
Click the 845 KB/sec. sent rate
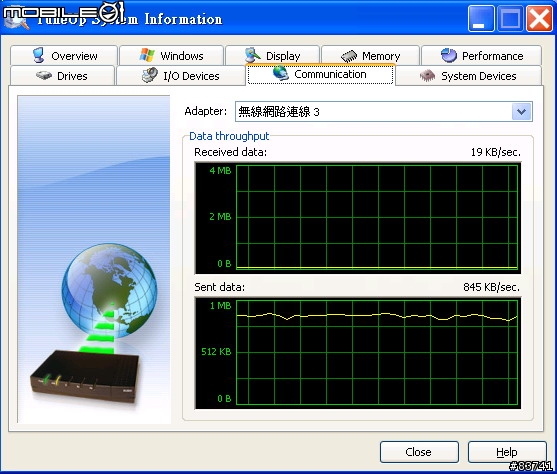point(492,287)
